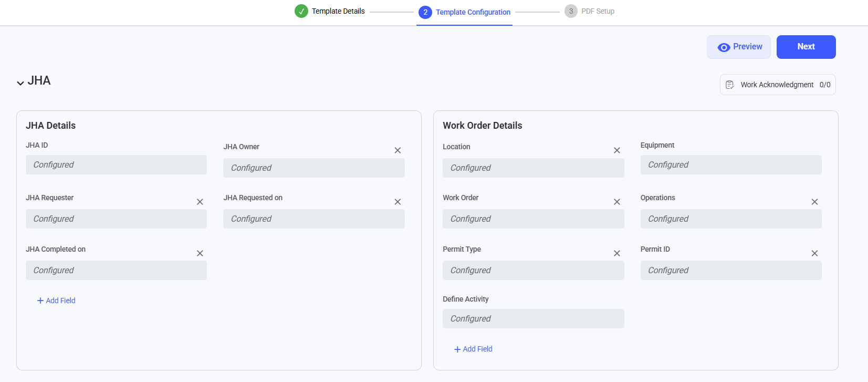Screen dimensions: 868x382
Task: Delete the Location field
Action: [617, 150]
